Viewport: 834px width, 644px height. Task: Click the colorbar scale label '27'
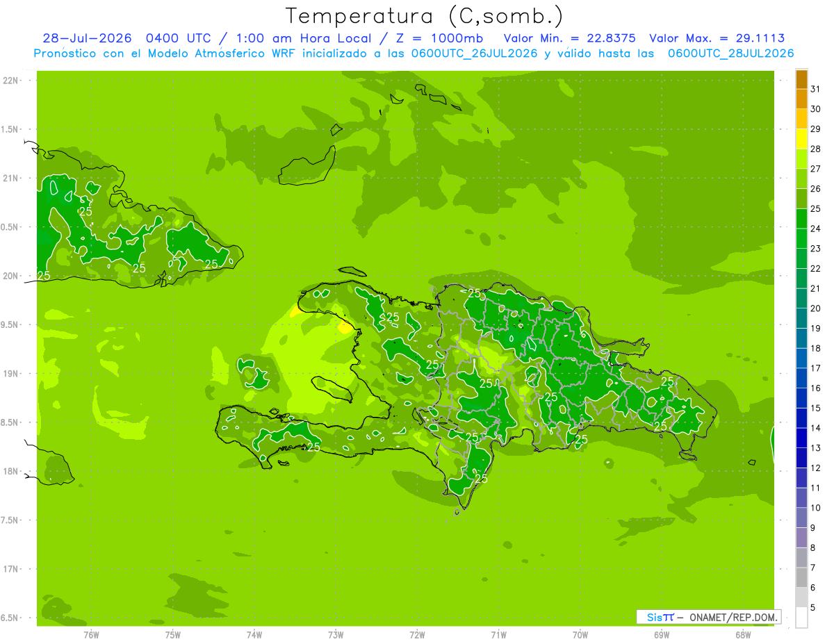point(816,169)
